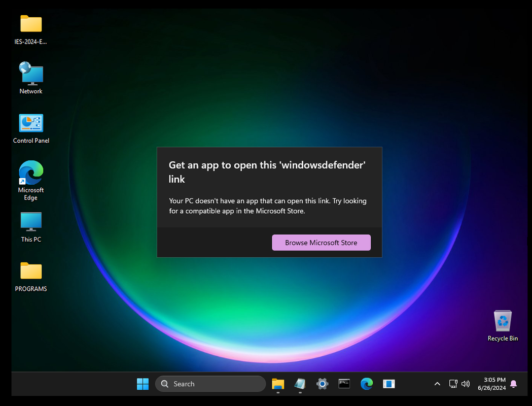Open the Notepad-style app in taskbar
This screenshot has width=532, height=406.
point(300,384)
